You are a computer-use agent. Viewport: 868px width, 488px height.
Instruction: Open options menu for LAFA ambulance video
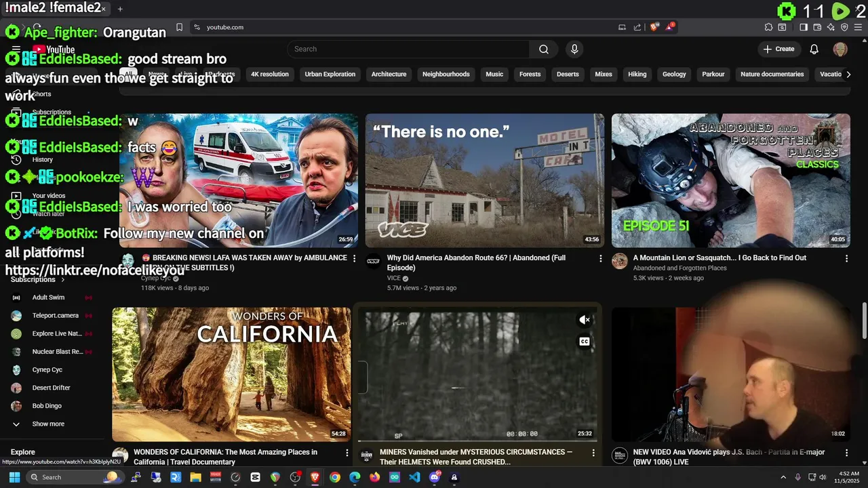click(x=354, y=258)
